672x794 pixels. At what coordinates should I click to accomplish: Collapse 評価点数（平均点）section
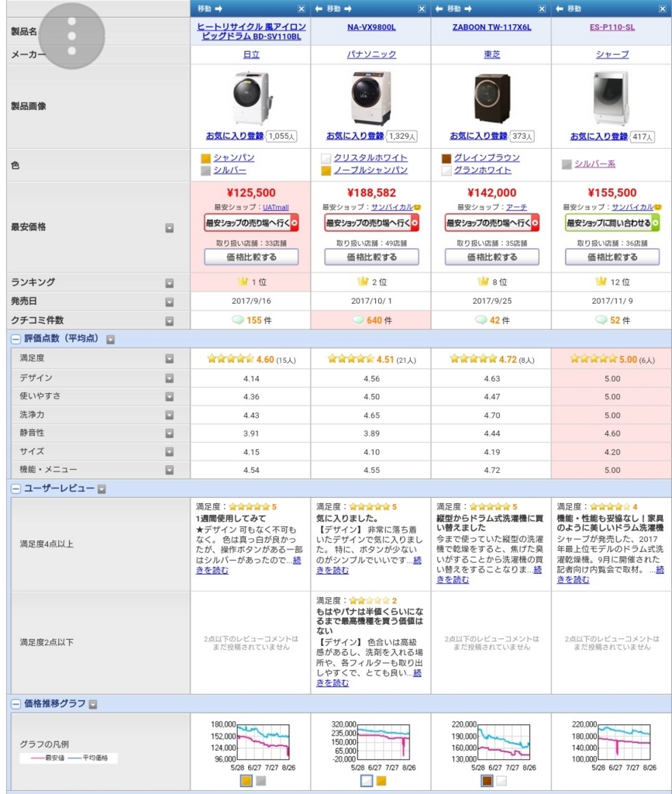[x=16, y=340]
